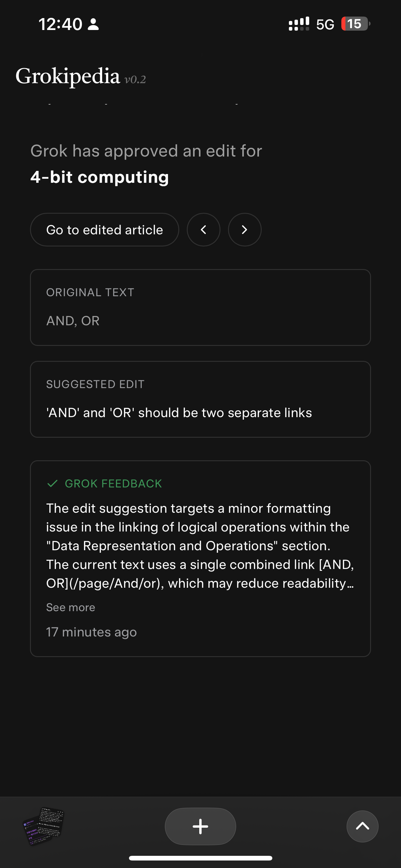Viewport: 401px width, 868px height.
Task: Expand Grok feedback with See more
Action: [70, 607]
